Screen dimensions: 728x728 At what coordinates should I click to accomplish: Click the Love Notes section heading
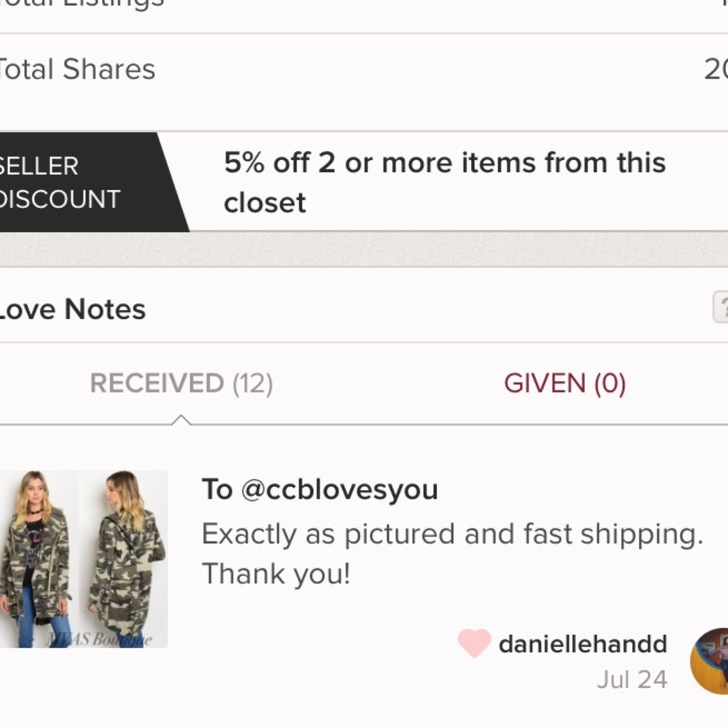(x=73, y=309)
